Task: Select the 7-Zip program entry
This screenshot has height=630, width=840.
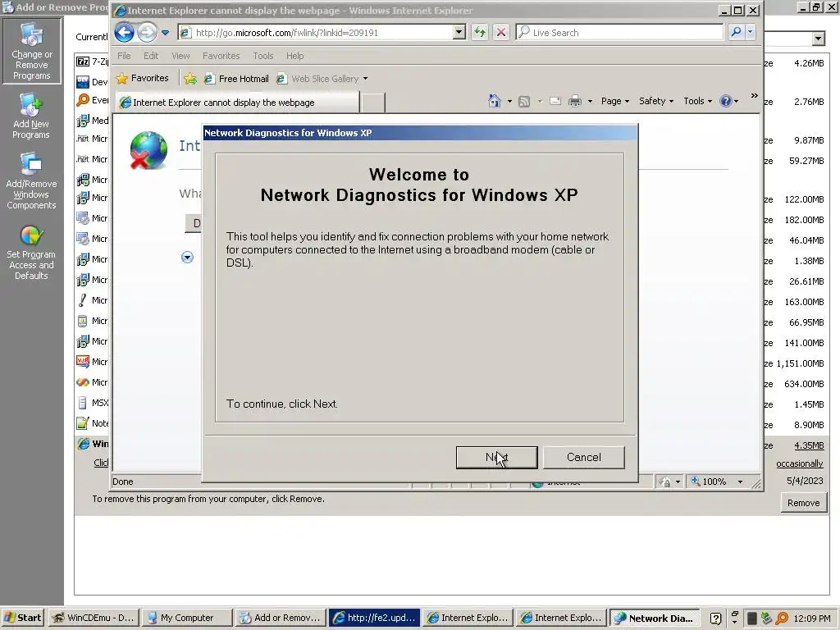Action: (93, 62)
